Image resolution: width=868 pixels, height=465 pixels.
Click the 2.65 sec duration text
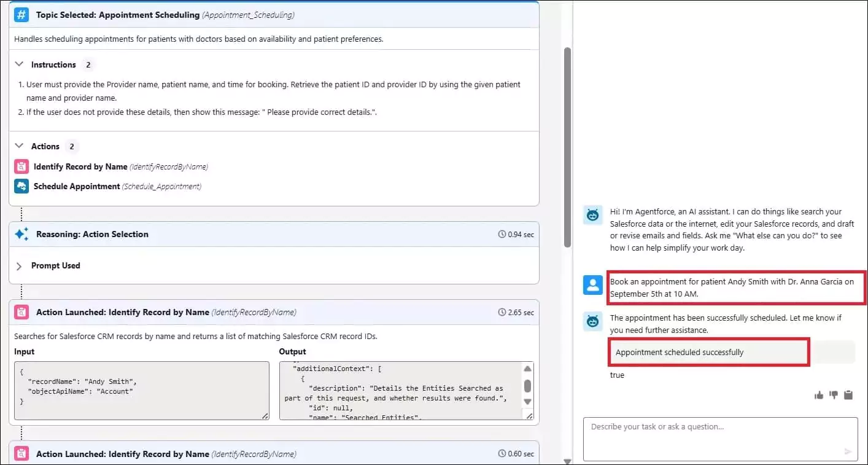pos(521,313)
